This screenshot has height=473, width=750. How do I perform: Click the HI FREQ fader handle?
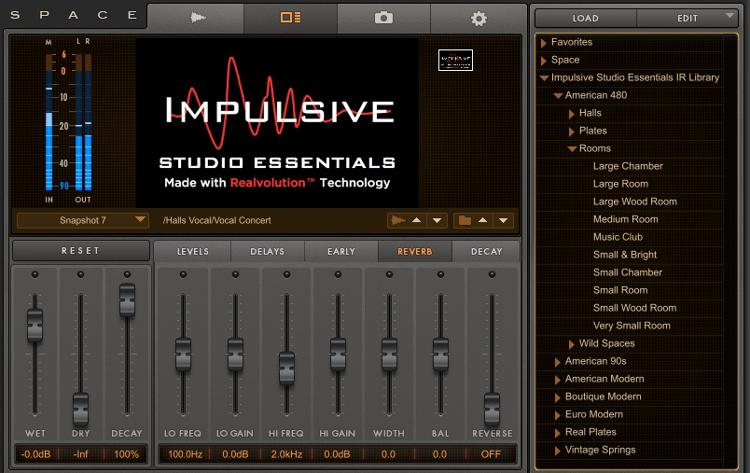[x=287, y=366]
